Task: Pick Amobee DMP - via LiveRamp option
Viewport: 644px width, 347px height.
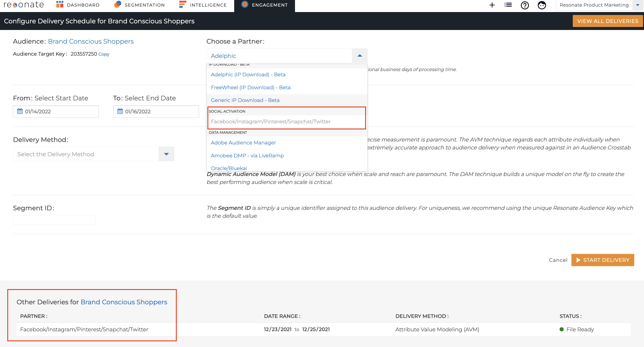Action: tap(287, 155)
